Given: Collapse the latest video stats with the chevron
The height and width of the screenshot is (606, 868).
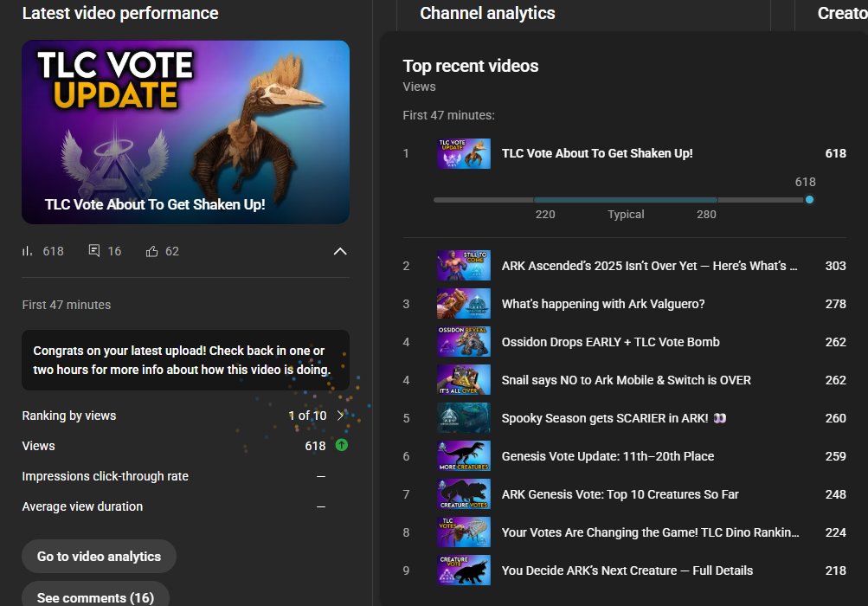Looking at the screenshot, I should (340, 251).
